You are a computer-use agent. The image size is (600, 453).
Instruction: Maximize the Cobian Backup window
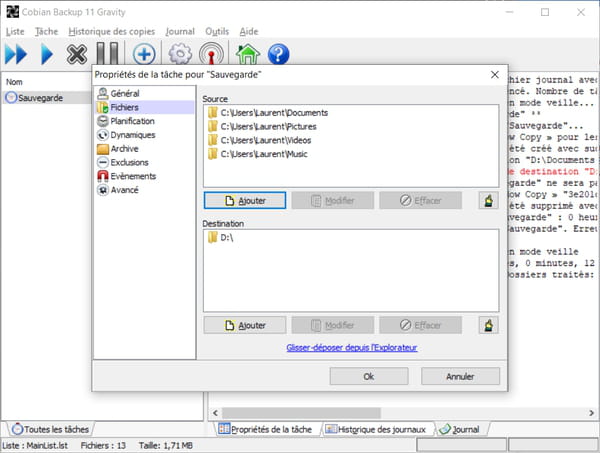point(545,12)
